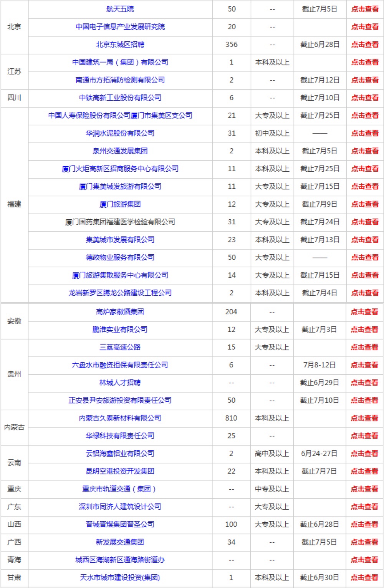This screenshot has height=588, width=384.
Task: Open 厦门火炬高新区招商服务中心有限公司 link
Action: click(120, 169)
